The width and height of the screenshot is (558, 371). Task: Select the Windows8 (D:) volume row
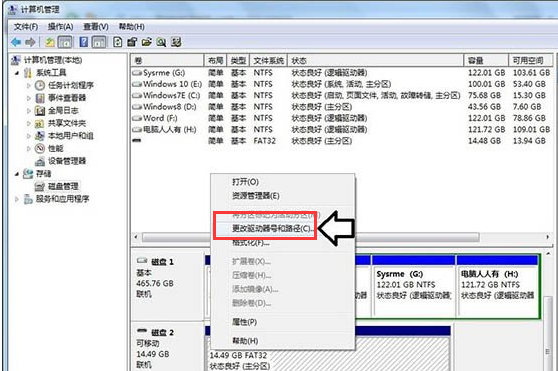pos(342,107)
